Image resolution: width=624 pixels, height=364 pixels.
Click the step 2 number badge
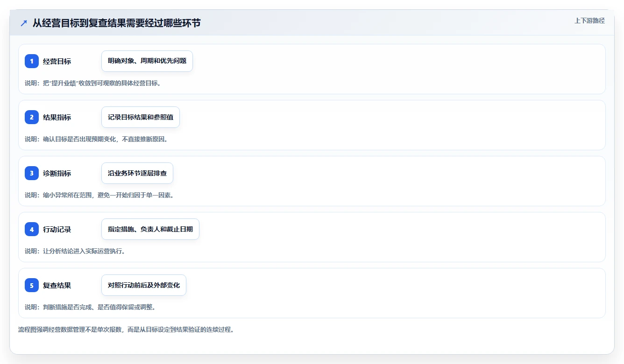click(32, 117)
